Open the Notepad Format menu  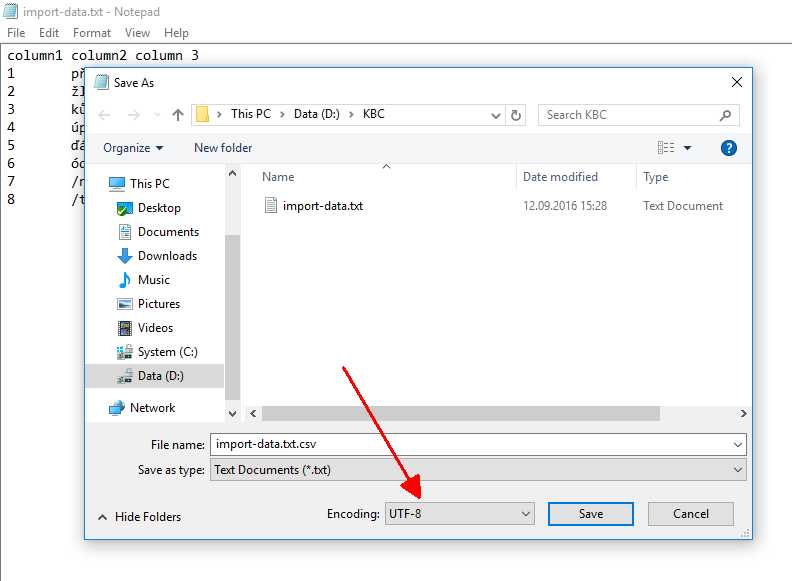click(91, 33)
